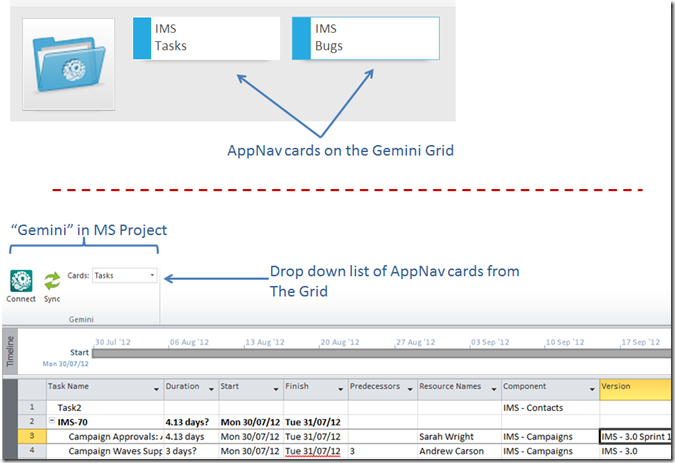
Task: Click the vertical Timeline label
Action: pyautogui.click(x=10, y=351)
